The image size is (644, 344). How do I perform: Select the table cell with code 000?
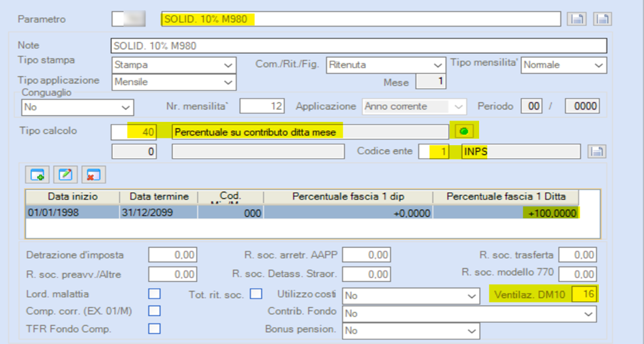tap(231, 213)
